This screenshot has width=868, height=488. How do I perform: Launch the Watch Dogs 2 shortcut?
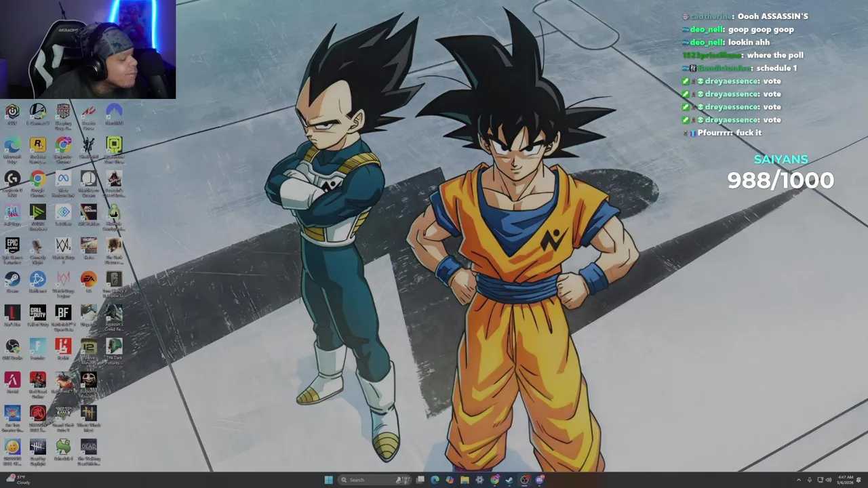[63, 249]
